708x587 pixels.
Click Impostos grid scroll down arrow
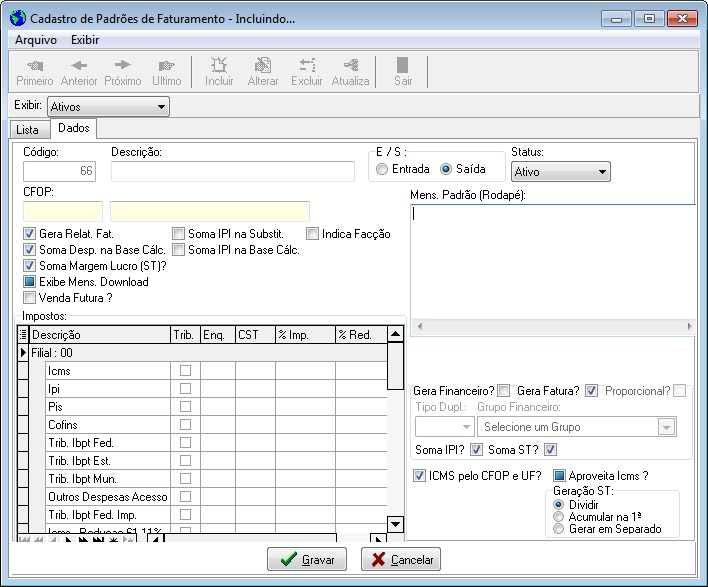[x=395, y=524]
